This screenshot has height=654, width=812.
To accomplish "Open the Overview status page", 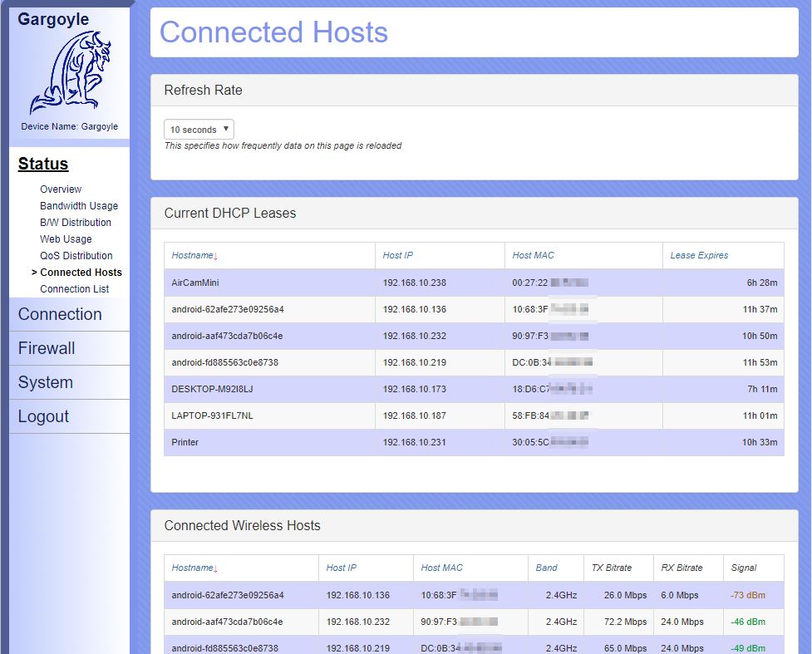I will point(61,189).
